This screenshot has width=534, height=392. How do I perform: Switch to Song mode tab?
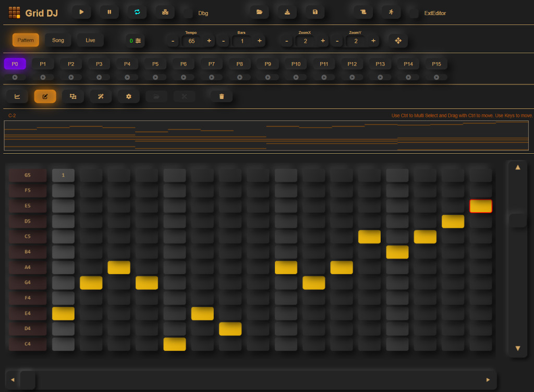(58, 40)
